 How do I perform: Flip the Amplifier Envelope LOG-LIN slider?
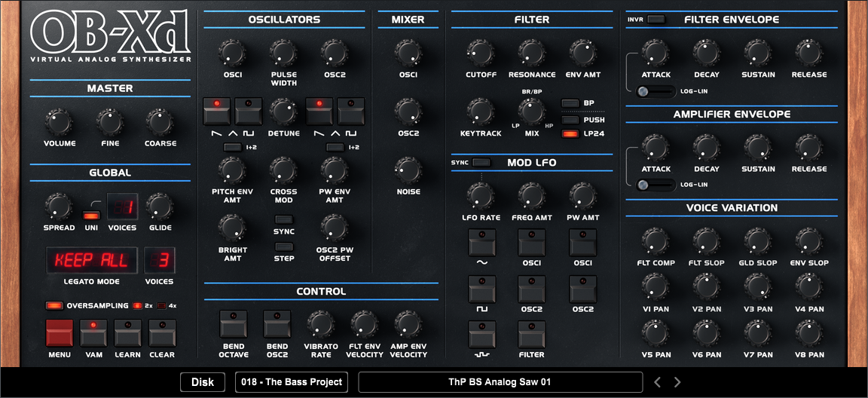[x=656, y=185]
